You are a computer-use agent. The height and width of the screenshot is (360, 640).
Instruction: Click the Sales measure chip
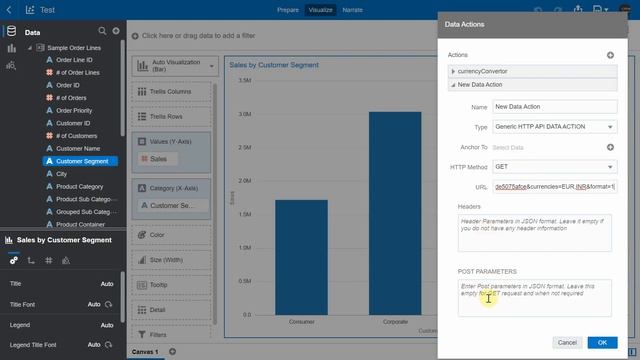[158, 159]
